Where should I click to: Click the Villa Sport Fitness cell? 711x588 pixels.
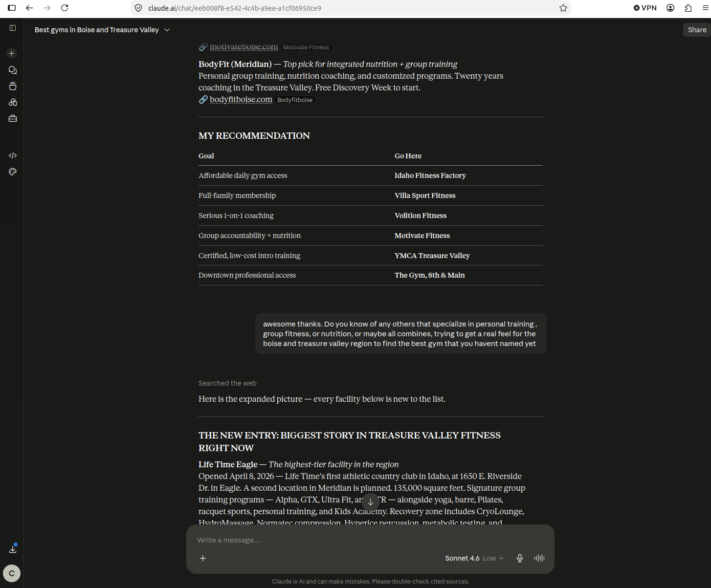425,196
